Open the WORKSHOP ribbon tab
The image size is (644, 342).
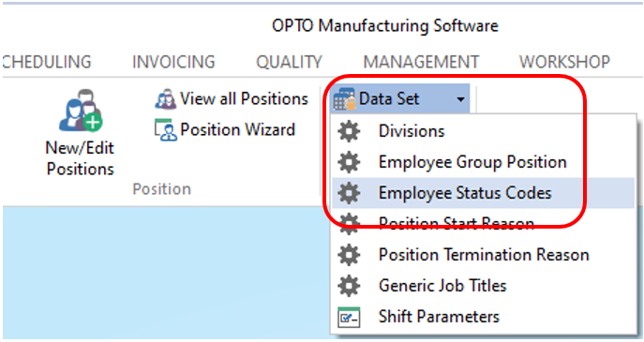564,62
